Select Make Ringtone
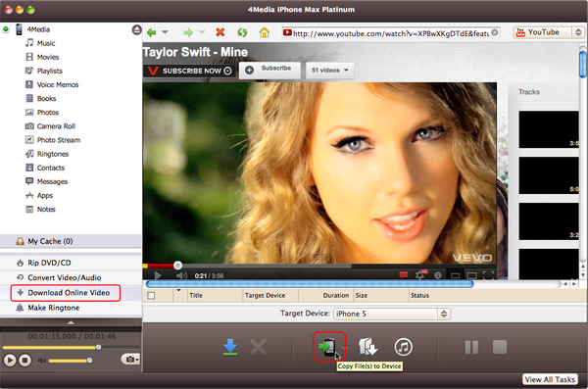588x389 pixels. coord(71,308)
